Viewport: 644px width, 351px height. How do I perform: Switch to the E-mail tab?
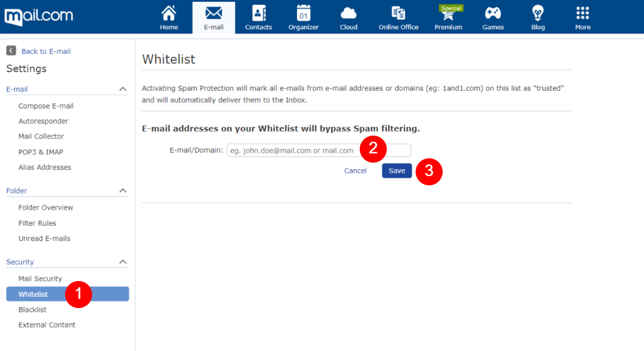[214, 17]
